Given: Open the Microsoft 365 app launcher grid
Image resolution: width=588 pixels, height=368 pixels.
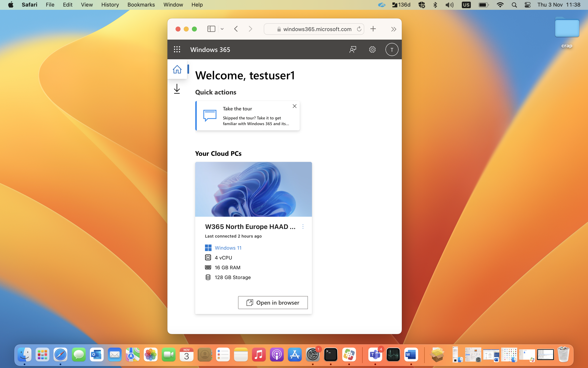Looking at the screenshot, I should 177,49.
